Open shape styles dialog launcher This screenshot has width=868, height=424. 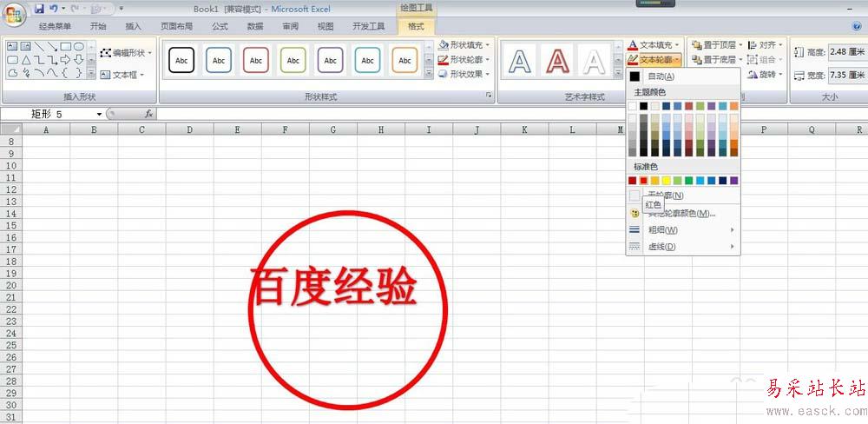(489, 96)
